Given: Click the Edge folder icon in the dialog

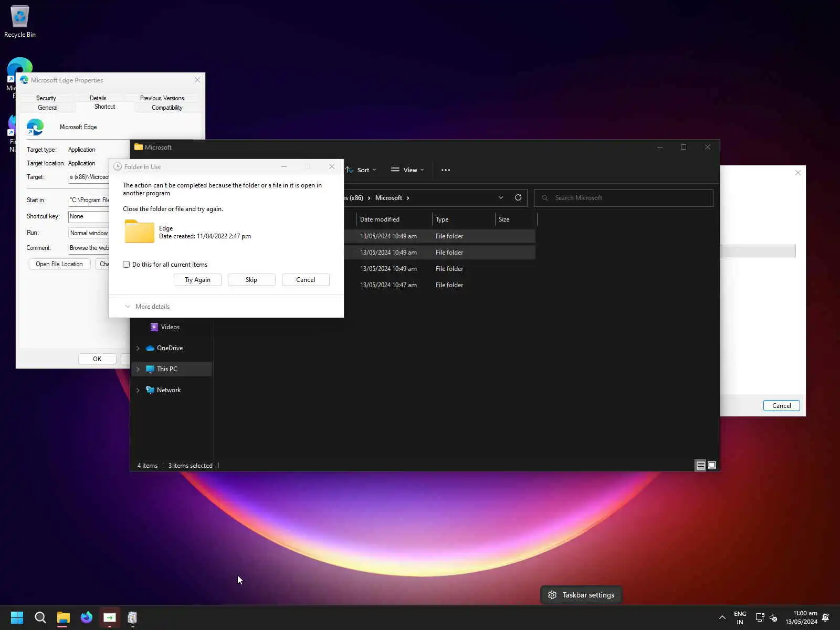Looking at the screenshot, I should (x=140, y=232).
